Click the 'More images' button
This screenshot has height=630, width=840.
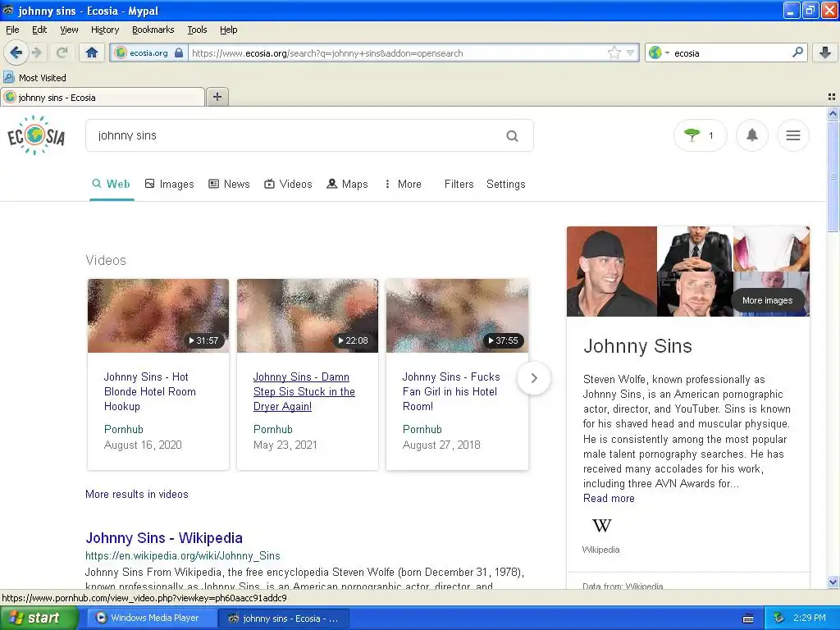767,300
